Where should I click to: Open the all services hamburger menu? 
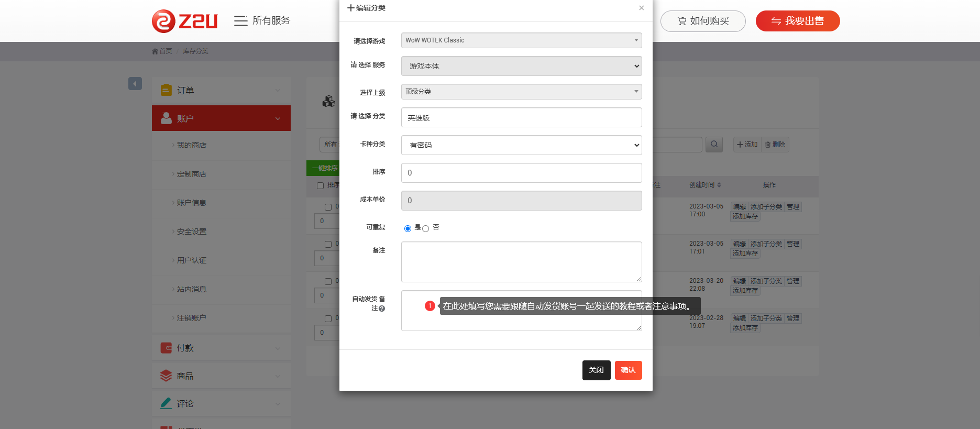click(240, 21)
